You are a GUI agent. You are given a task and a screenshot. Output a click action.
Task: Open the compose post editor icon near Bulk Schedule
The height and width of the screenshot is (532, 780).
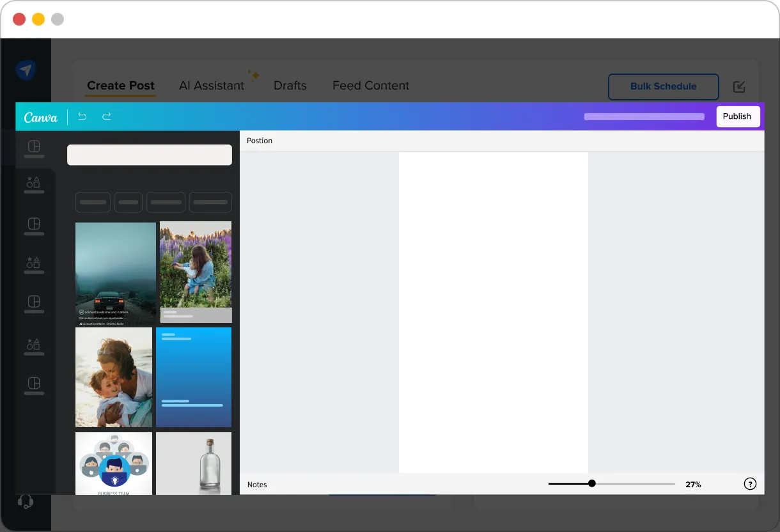point(739,86)
